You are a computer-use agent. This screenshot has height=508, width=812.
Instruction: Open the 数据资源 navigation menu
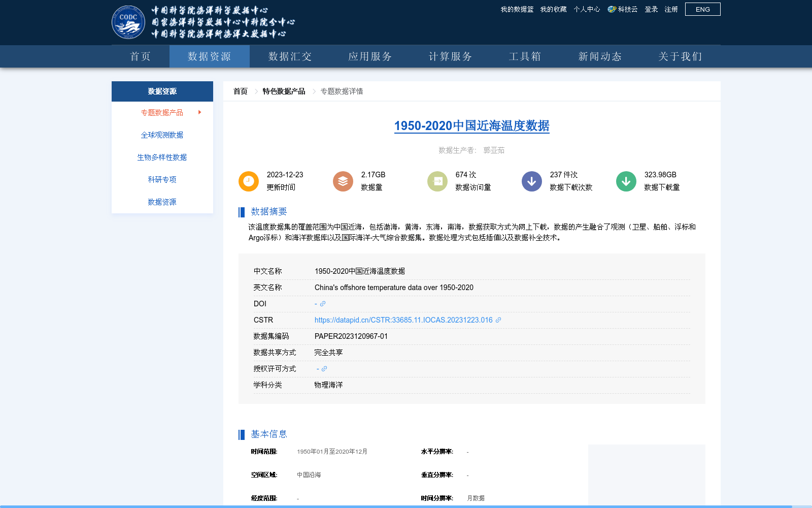(x=209, y=56)
